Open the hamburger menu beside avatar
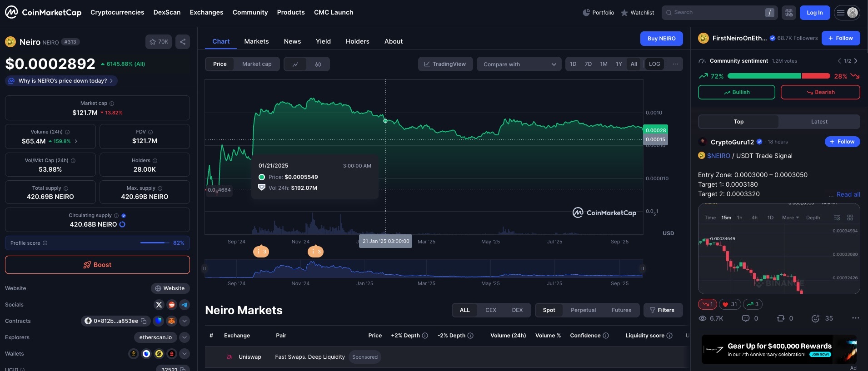 click(x=841, y=13)
